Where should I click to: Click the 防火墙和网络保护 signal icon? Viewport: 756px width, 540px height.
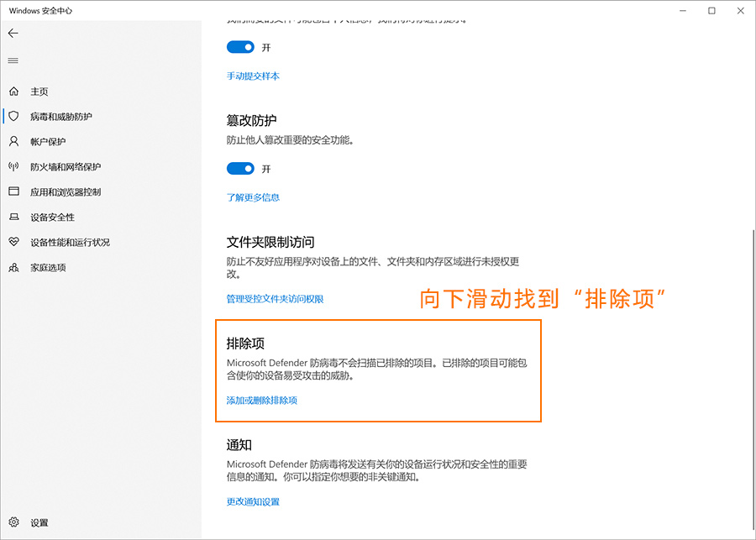pyautogui.click(x=13, y=166)
